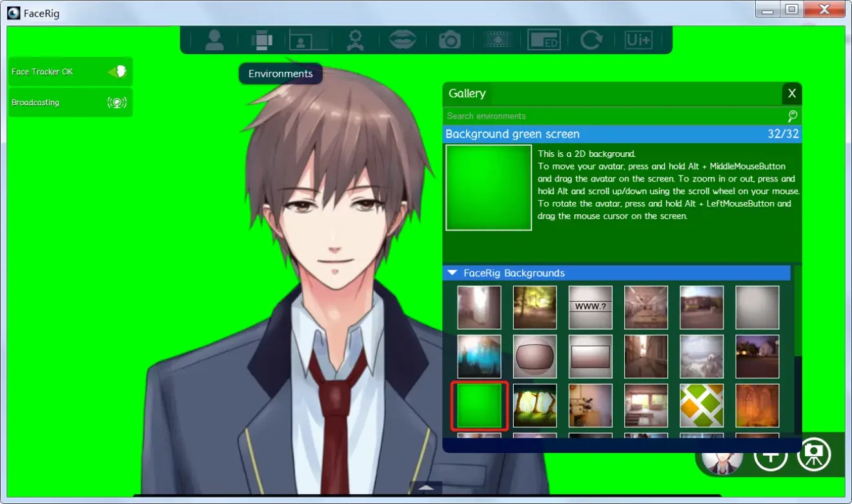Select the blue fantasy castle thumbnail

[480, 357]
